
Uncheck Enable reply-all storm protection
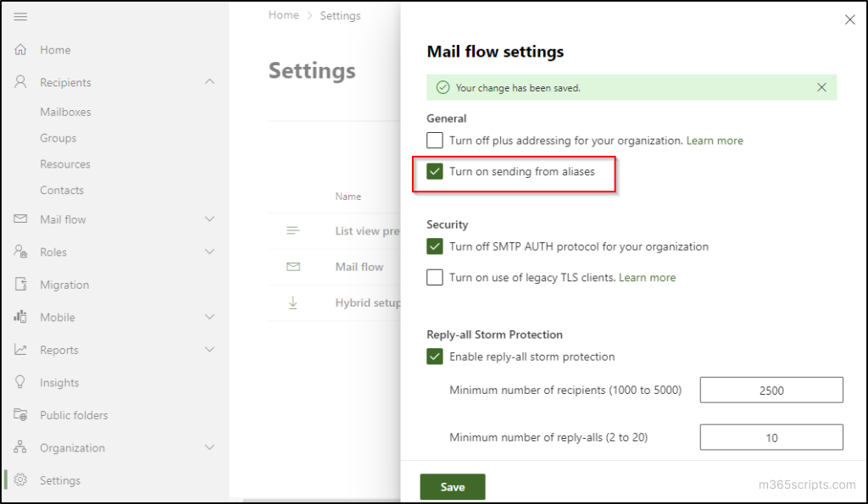435,357
